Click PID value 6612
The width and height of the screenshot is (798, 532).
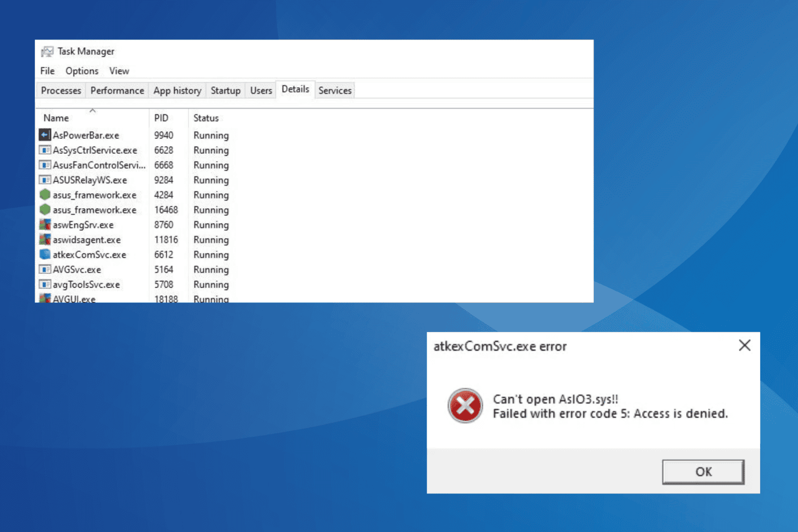pos(164,255)
